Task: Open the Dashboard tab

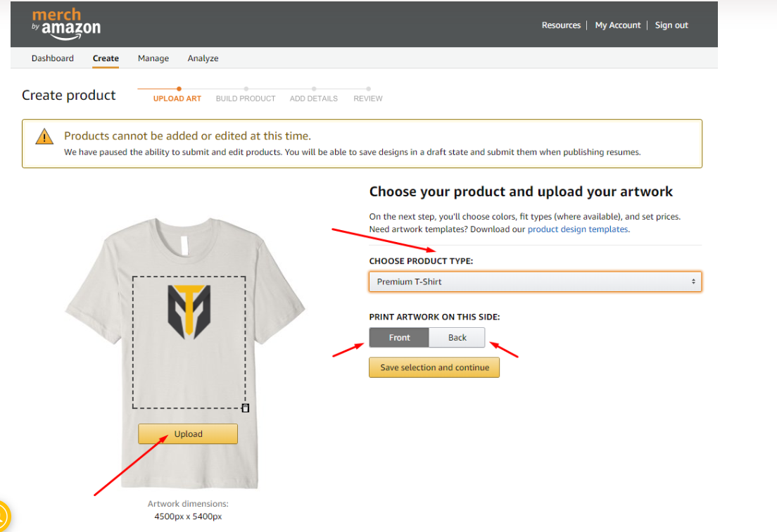Action: coord(53,58)
